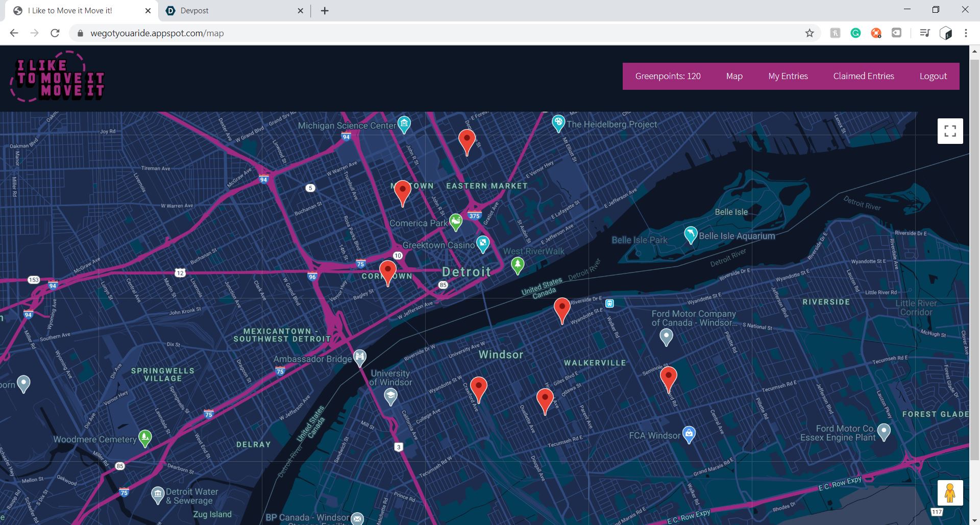Toggle fullscreen view of the map
The image size is (980, 525).
click(x=950, y=131)
